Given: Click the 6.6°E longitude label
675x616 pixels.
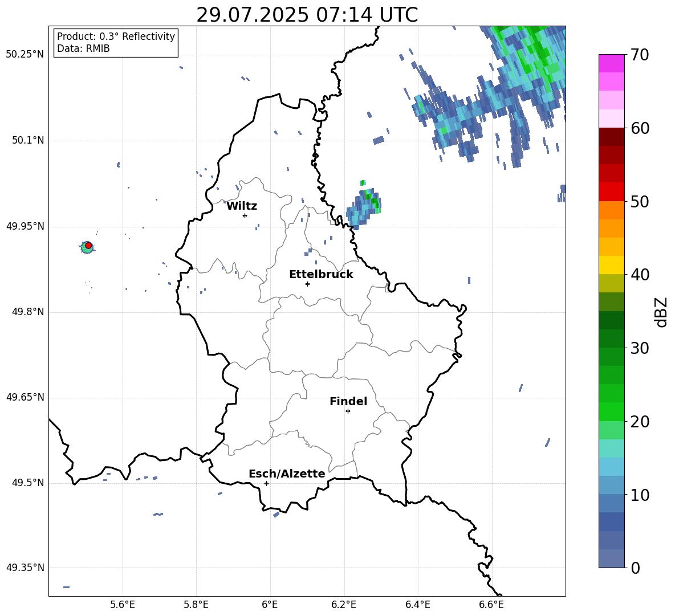Looking at the screenshot, I should 491,605.
